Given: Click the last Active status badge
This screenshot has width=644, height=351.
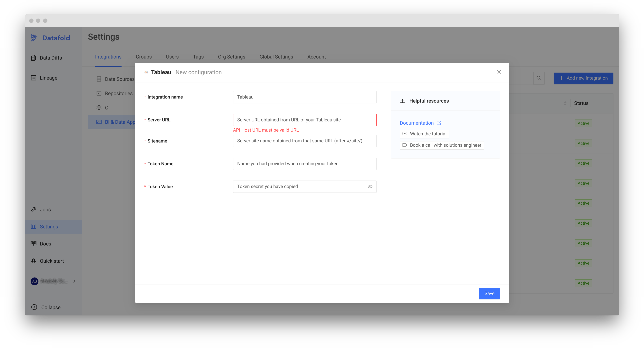Looking at the screenshot, I should (x=583, y=283).
